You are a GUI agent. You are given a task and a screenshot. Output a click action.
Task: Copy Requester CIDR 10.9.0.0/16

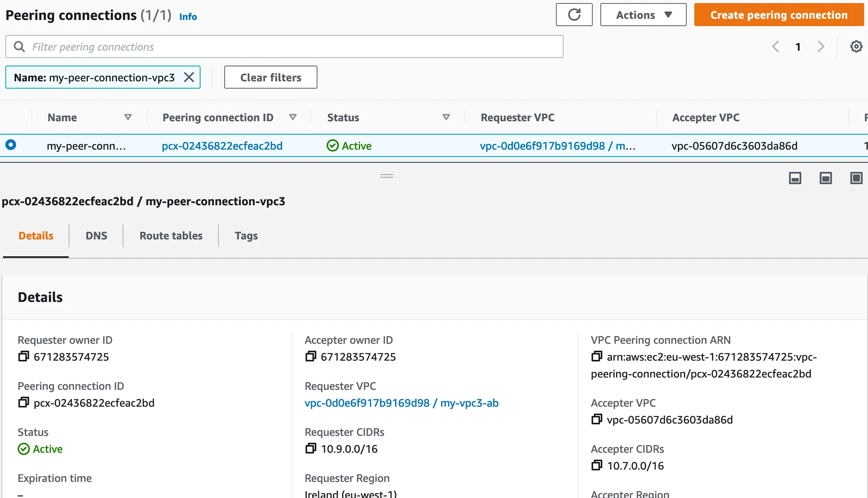[311, 449]
